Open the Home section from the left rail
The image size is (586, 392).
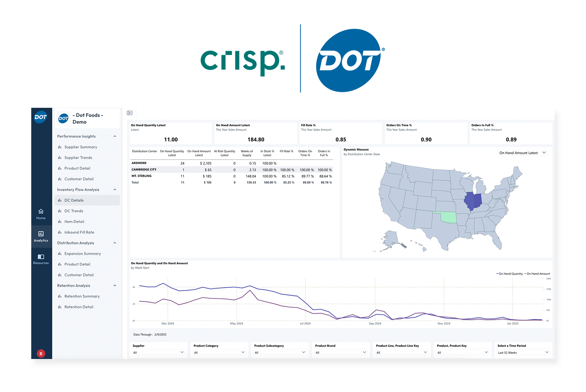(x=41, y=214)
